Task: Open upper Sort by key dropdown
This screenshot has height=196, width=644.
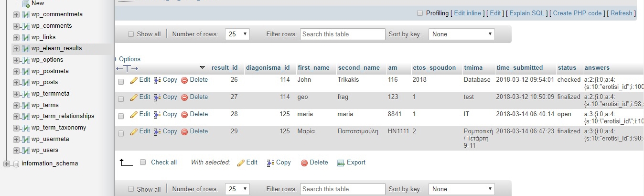Action: (x=462, y=34)
